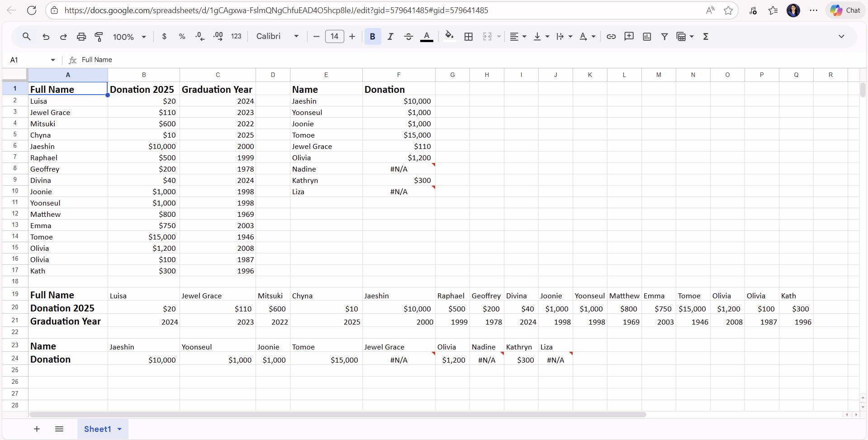The height and width of the screenshot is (440, 868).
Task: Open the zoom level dropdown
Action: [x=129, y=37]
